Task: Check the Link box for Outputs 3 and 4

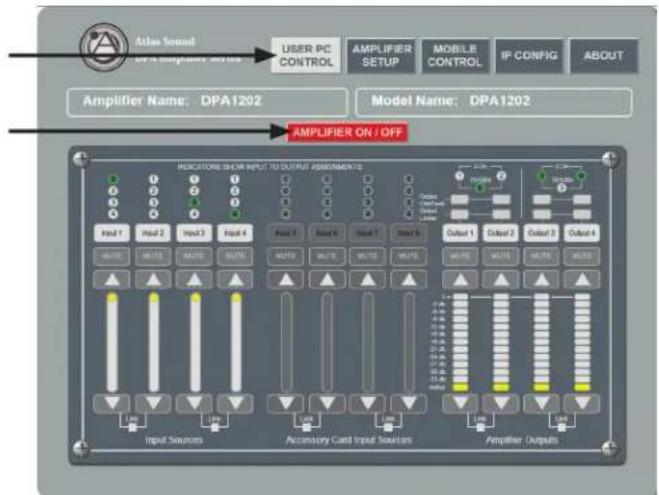Action: pyautogui.click(x=561, y=428)
